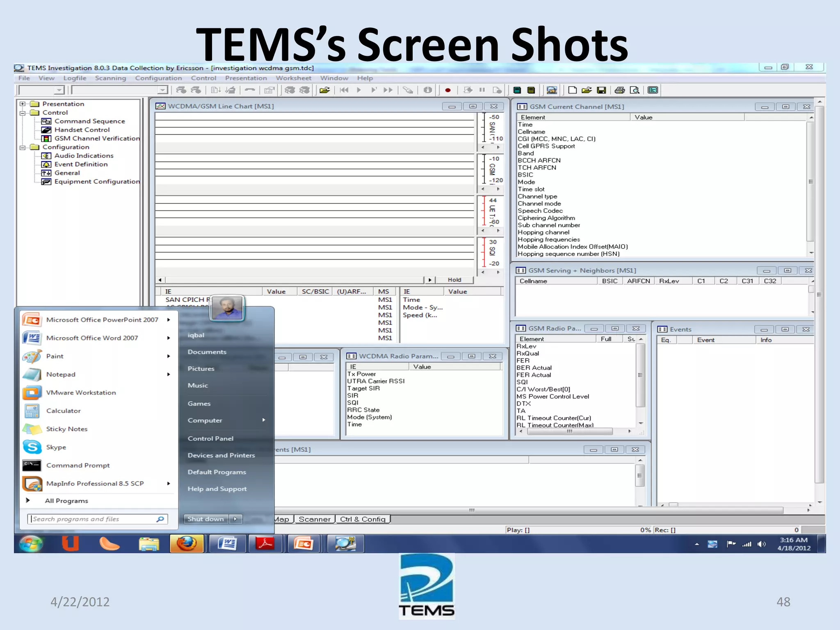
Task: Open the Configuration menu
Action: point(158,78)
